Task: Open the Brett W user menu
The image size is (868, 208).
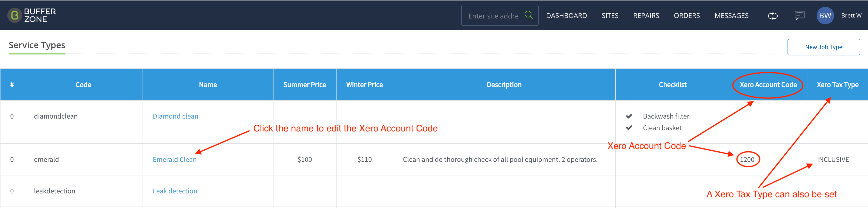Action: click(851, 16)
